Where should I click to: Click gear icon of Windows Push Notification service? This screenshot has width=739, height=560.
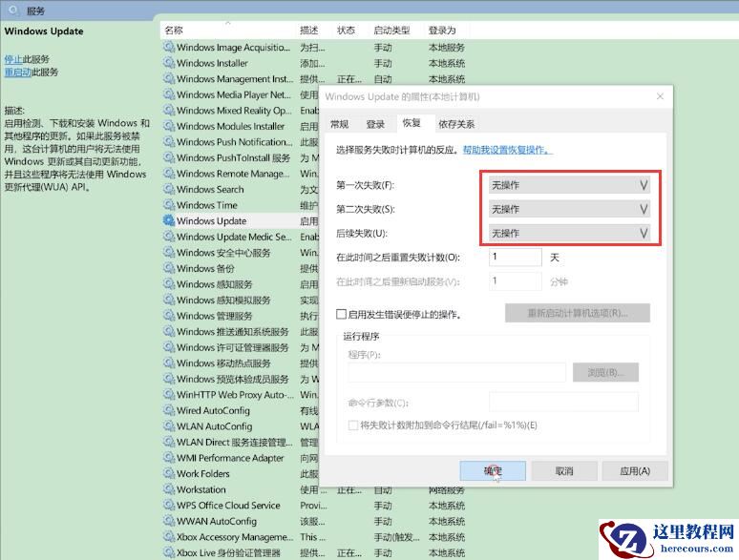click(169, 142)
